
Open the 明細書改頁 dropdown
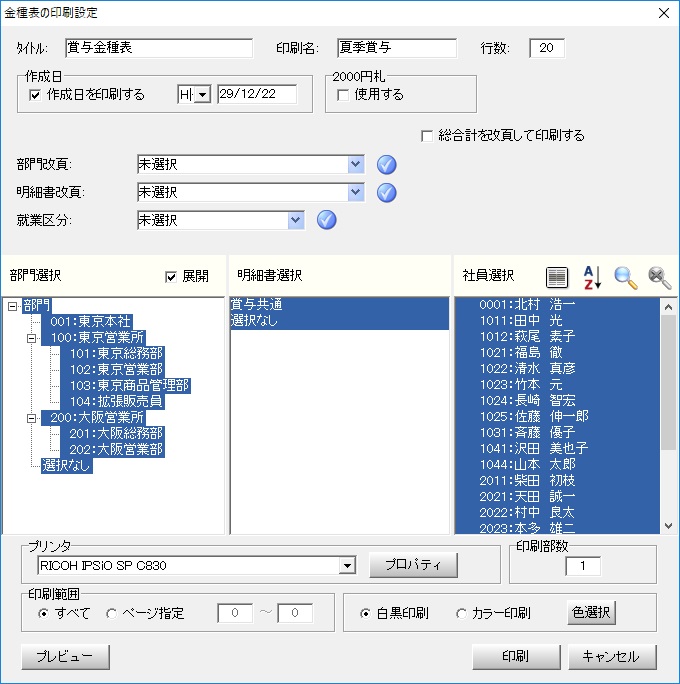coord(356,192)
